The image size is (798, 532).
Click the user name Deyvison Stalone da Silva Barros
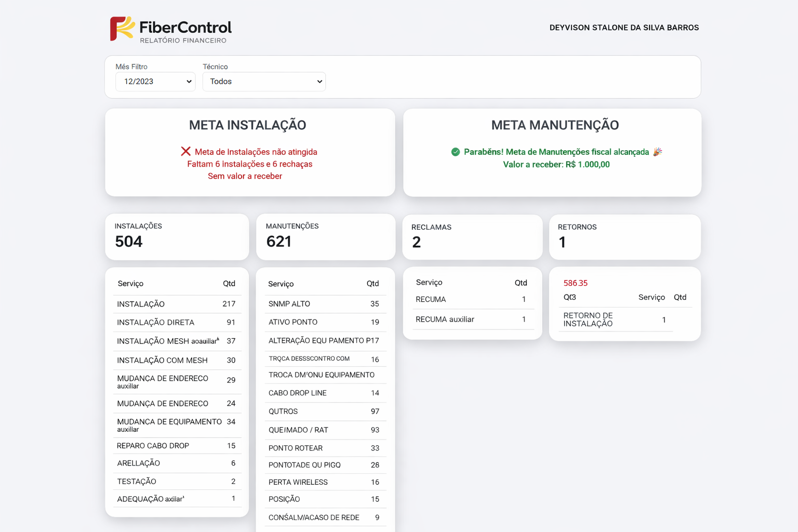coord(624,28)
